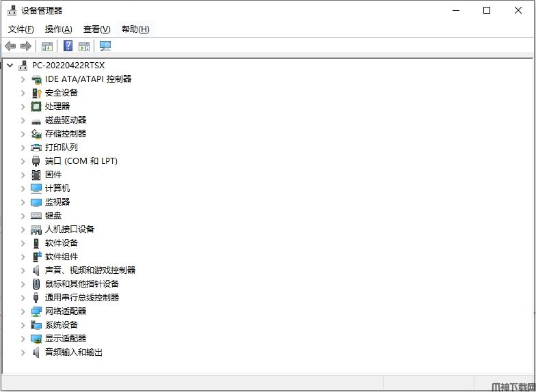This screenshot has height=392, width=536.
Task: Click the 安全设备 key icon
Action: [36, 93]
